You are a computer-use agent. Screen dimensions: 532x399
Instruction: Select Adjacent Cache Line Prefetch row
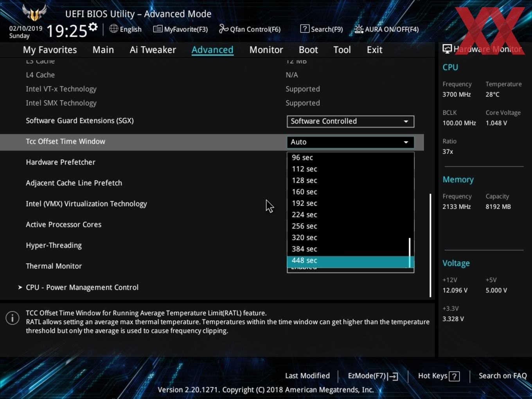point(74,183)
